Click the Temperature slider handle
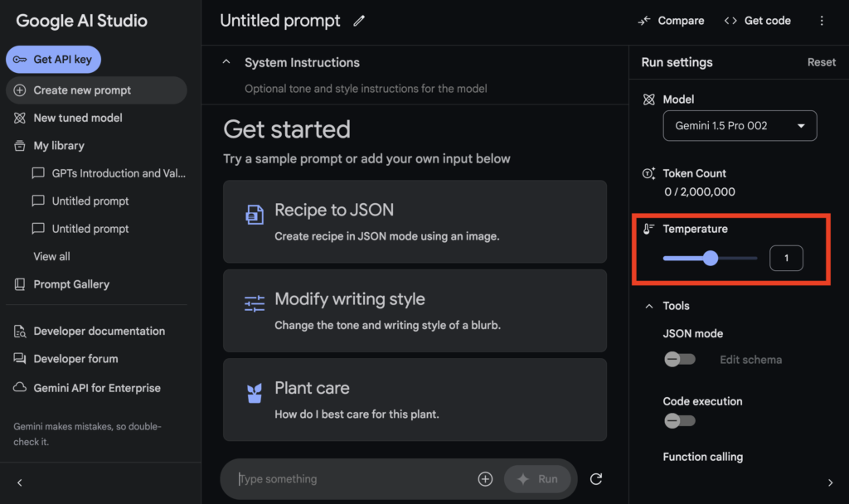Viewport: 849px width, 504px height. 711,259
